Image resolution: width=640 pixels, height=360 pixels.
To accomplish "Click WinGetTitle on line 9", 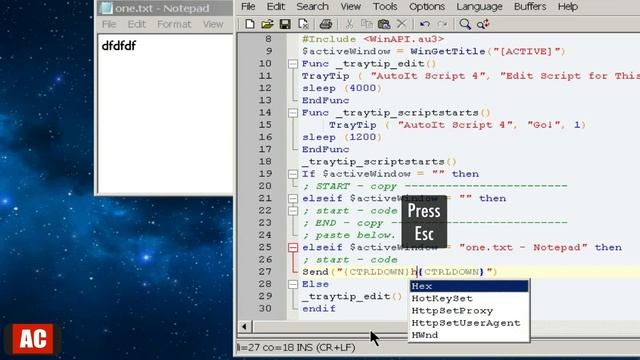I will (x=447, y=51).
